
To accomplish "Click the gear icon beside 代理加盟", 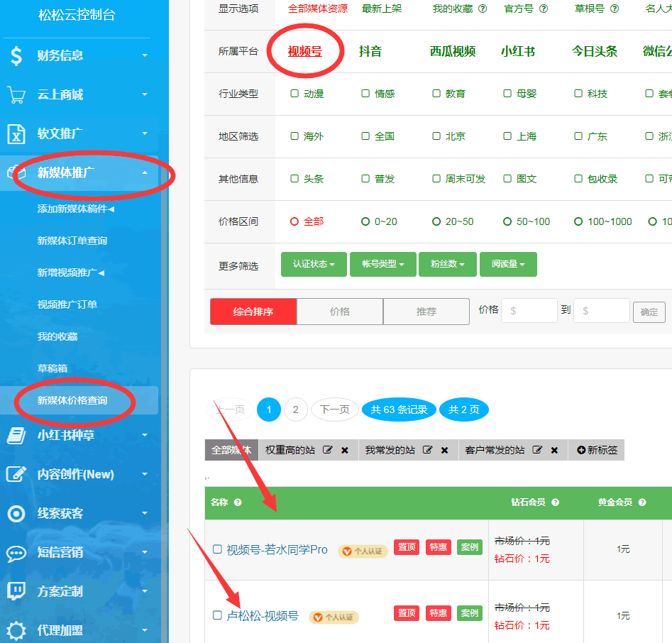I will point(16,630).
